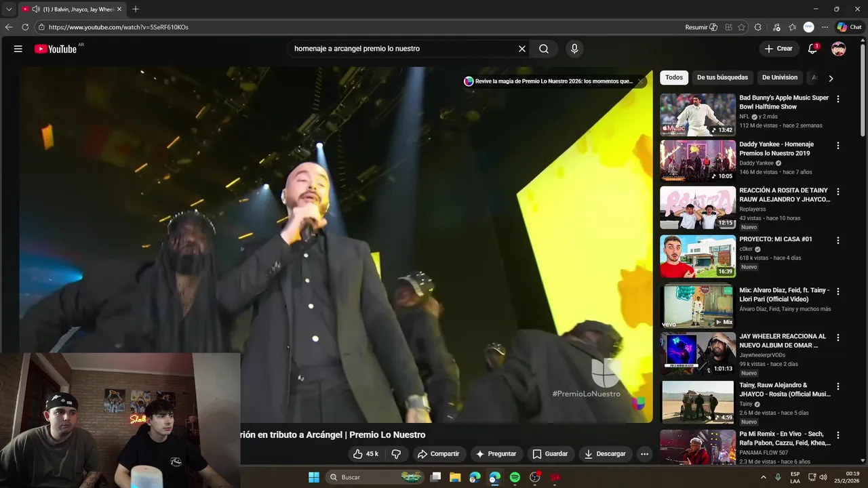
Task: Open options menu for Mix Alvaro Diaz
Action: (x=838, y=291)
